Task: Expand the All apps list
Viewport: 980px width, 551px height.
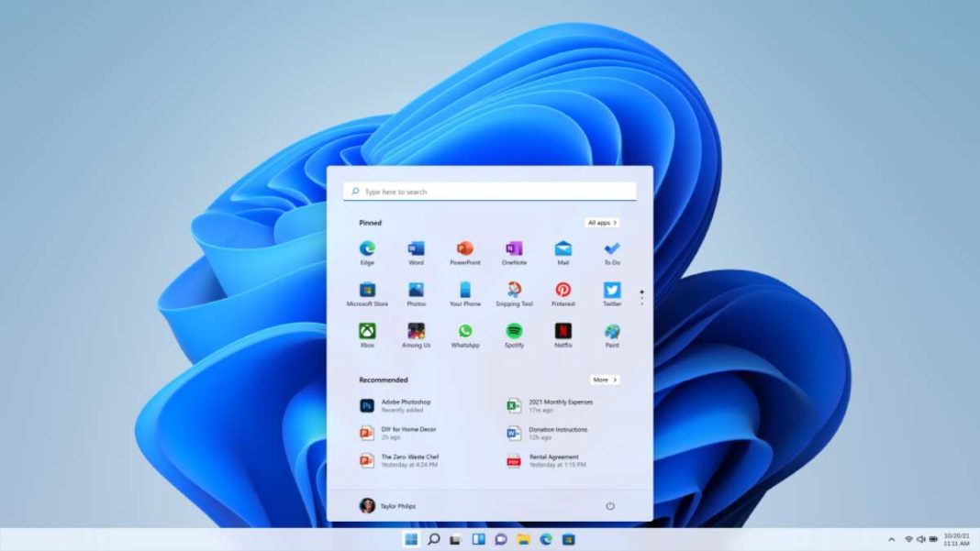Action: [x=602, y=222]
